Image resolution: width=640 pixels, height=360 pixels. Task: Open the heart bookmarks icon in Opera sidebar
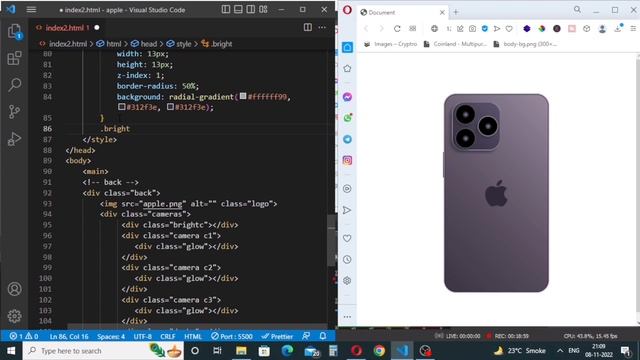pos(347,238)
